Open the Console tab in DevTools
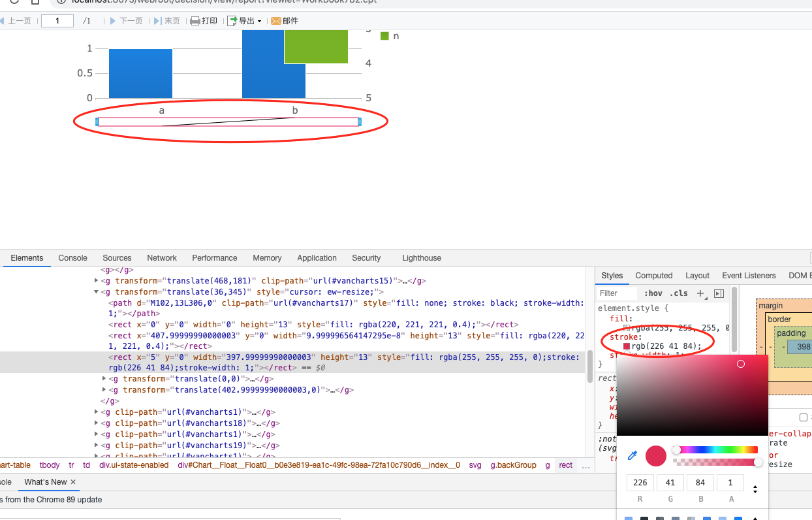 coord(72,258)
